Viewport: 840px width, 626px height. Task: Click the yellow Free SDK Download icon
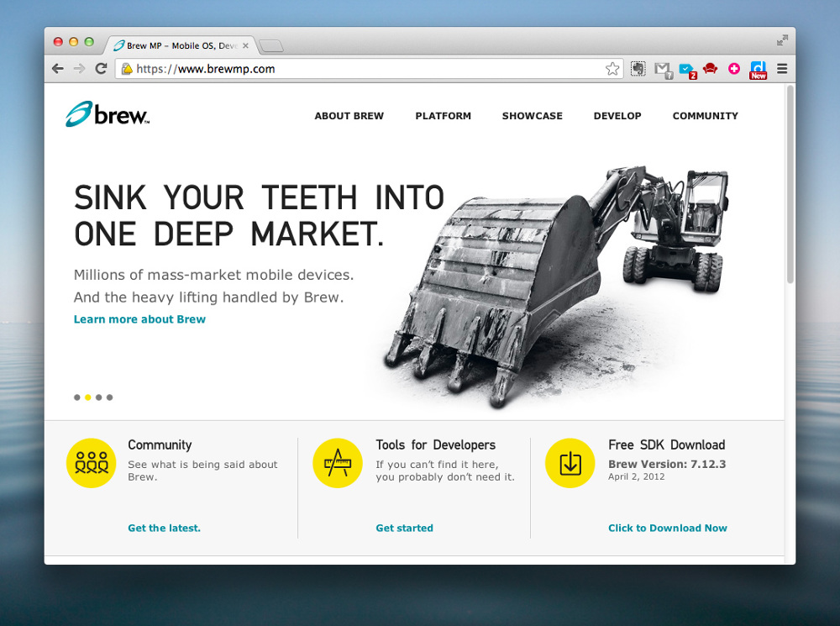coord(570,463)
